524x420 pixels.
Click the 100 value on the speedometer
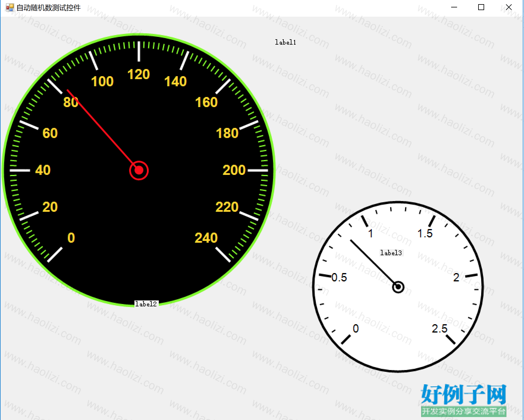click(x=102, y=82)
